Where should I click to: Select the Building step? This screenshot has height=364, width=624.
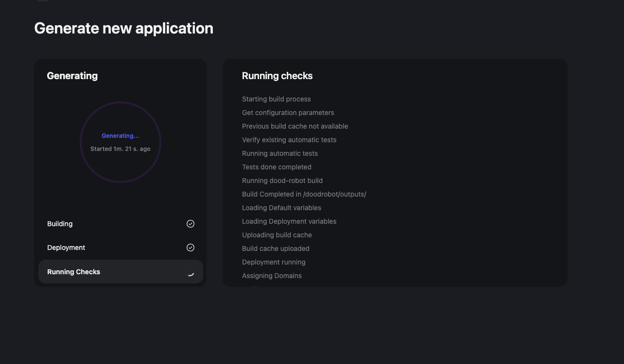(x=60, y=224)
